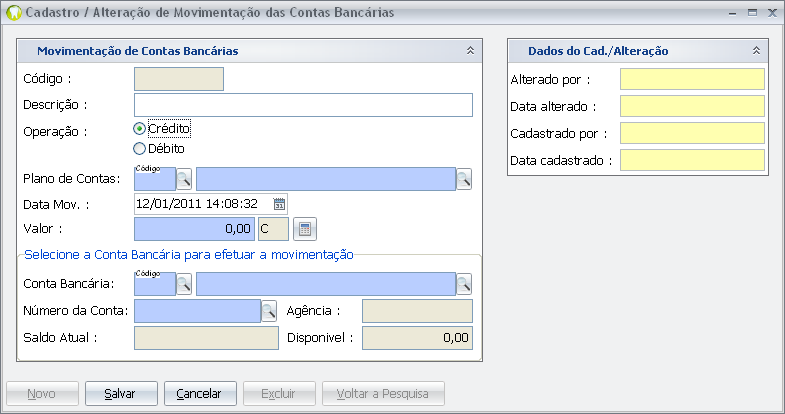The image size is (785, 414).
Task: Open search icon after Conta Bancária description field
Action: (464, 284)
